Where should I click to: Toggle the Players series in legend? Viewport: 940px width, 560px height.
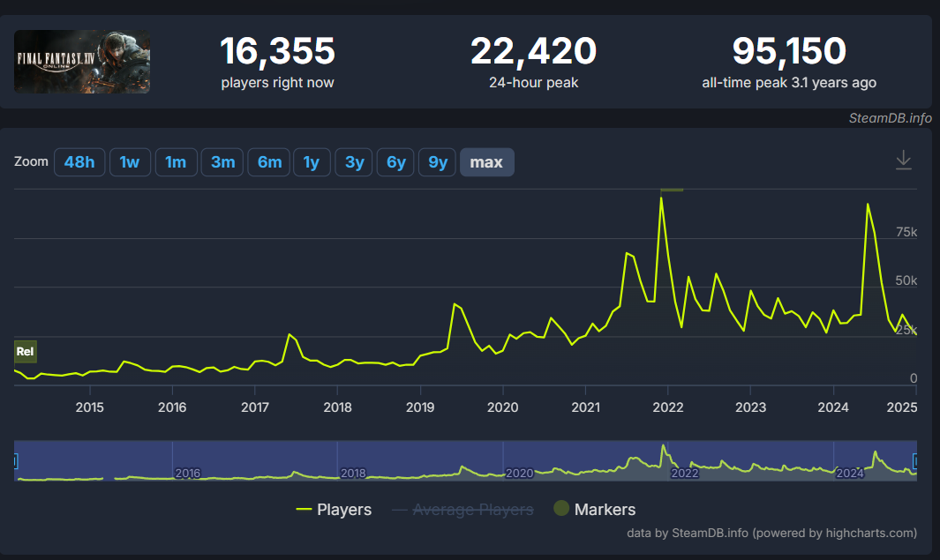334,510
